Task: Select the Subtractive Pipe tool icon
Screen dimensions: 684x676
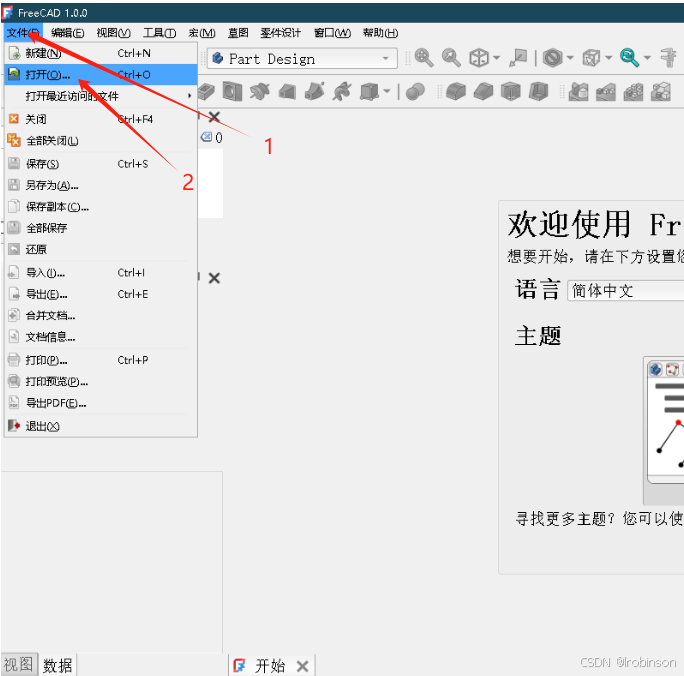Action: tap(315, 92)
